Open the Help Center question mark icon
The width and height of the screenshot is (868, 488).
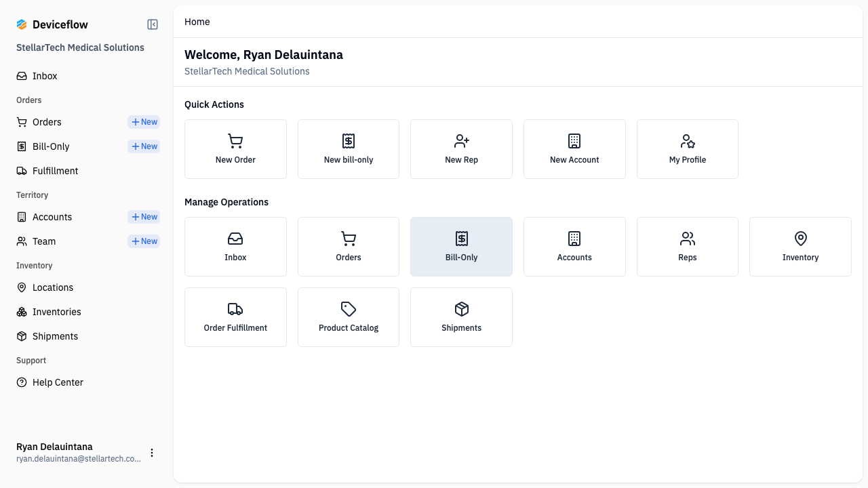pyautogui.click(x=21, y=382)
